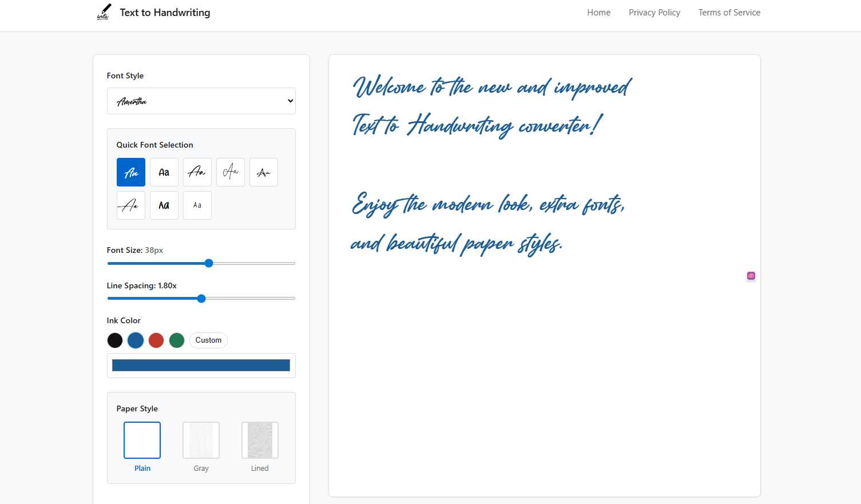861x504 pixels.
Task: Click the pen logo icon in header
Action: click(x=104, y=12)
